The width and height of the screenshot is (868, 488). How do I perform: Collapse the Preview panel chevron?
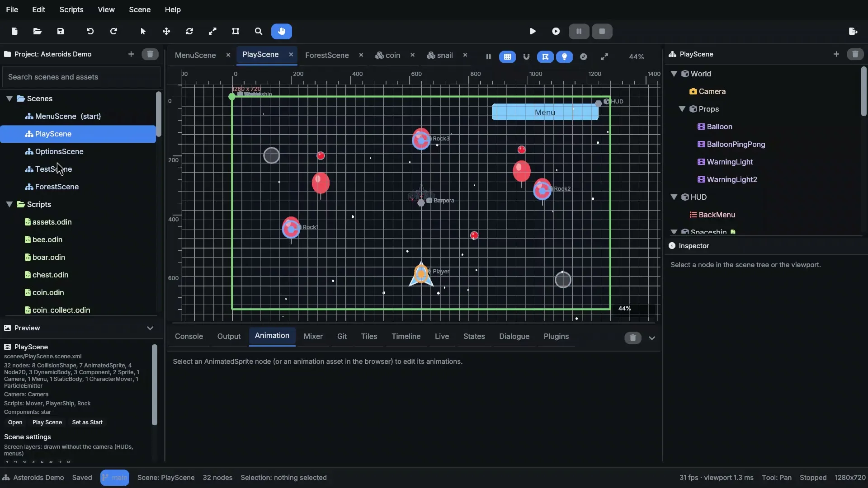[x=150, y=328]
